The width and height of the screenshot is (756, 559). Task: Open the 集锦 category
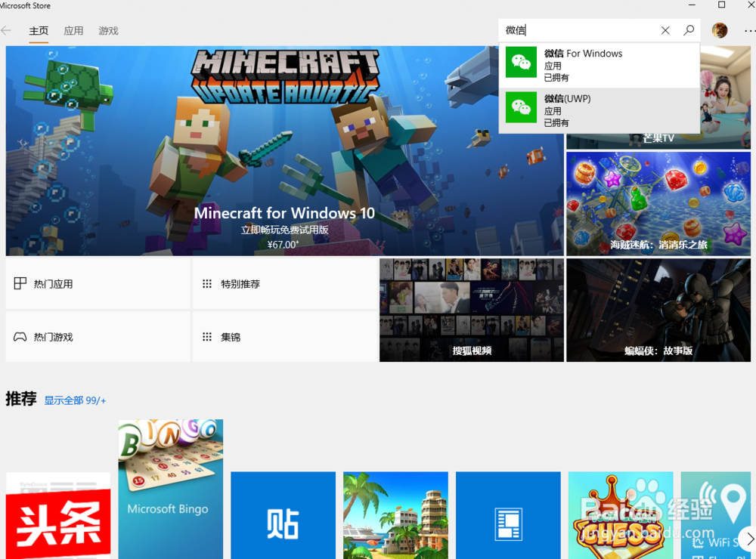click(285, 337)
